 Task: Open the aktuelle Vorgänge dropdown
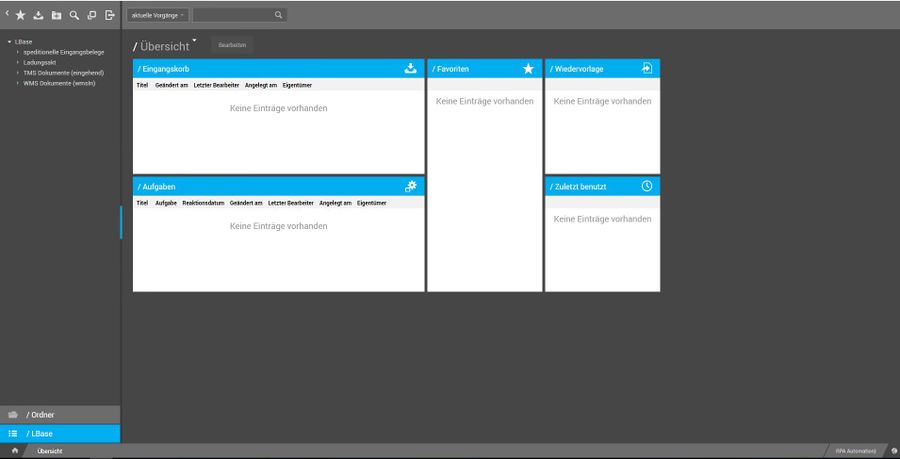pos(158,15)
